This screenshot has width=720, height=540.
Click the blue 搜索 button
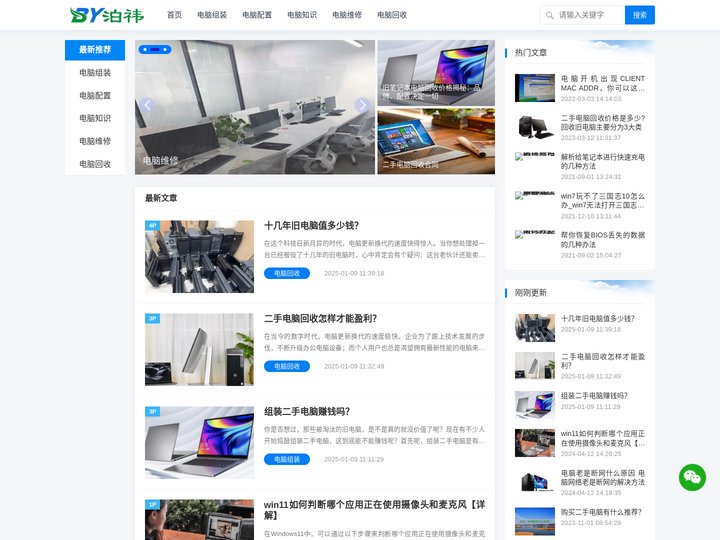(x=640, y=15)
